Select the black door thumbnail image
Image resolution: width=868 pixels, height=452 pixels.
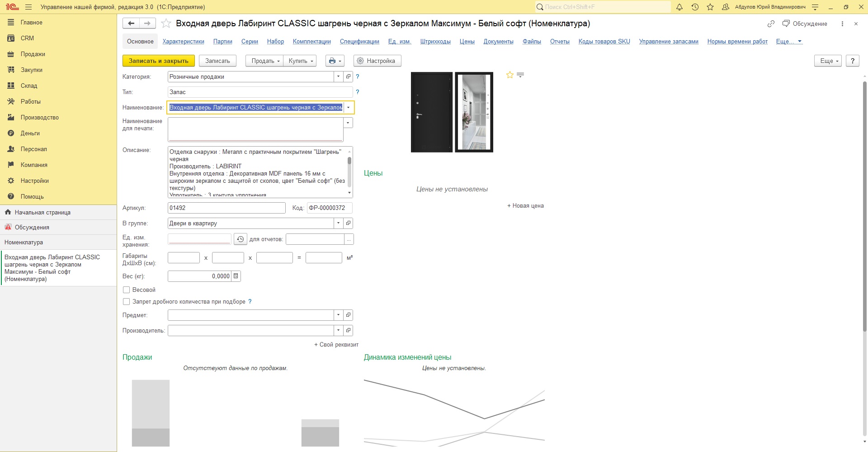[432, 112]
